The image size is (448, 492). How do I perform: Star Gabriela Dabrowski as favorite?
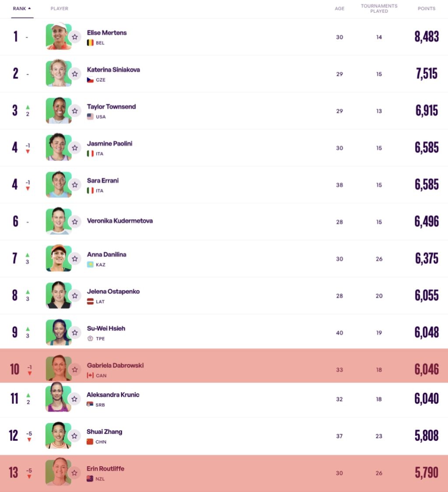pos(75,370)
